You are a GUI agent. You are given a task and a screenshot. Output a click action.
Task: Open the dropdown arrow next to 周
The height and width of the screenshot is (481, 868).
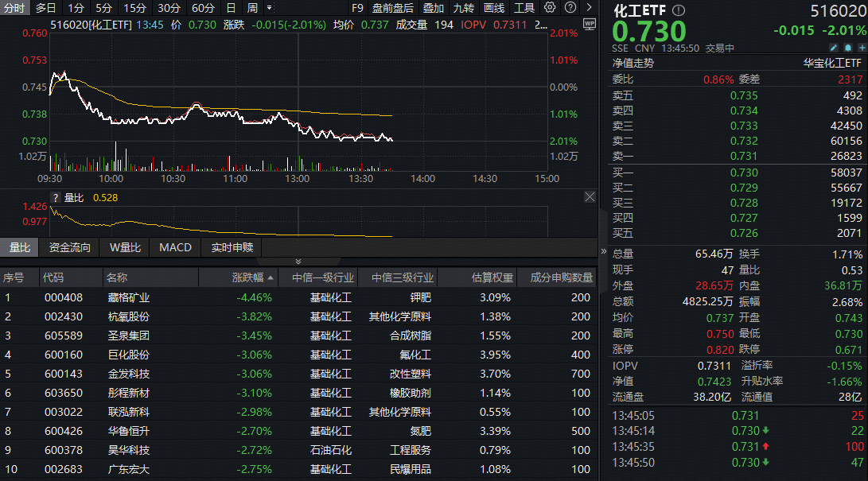point(269,8)
